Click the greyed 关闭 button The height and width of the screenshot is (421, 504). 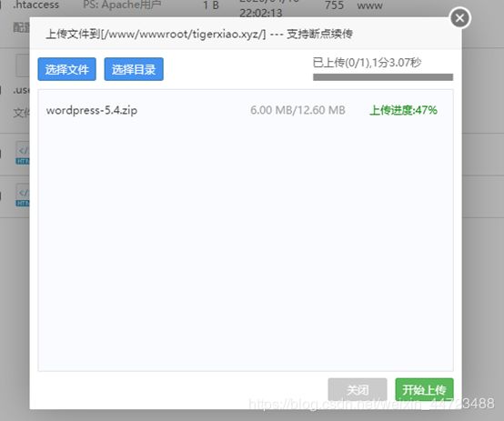coord(358,389)
